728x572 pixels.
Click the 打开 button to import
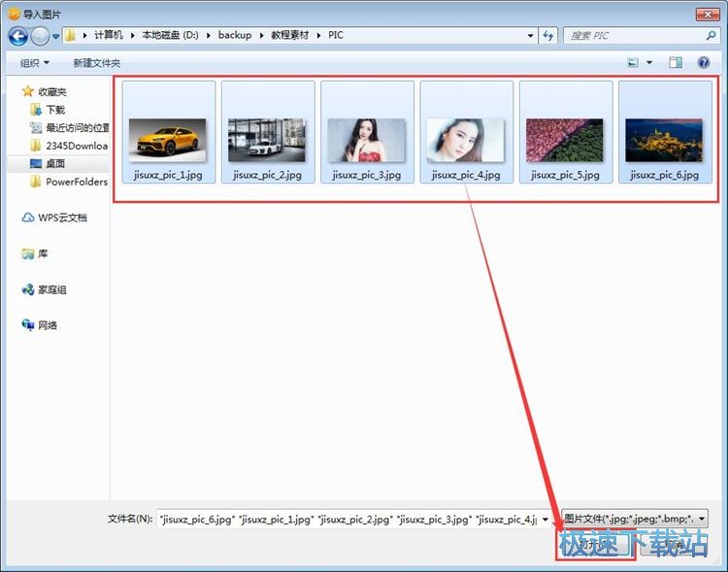[595, 544]
